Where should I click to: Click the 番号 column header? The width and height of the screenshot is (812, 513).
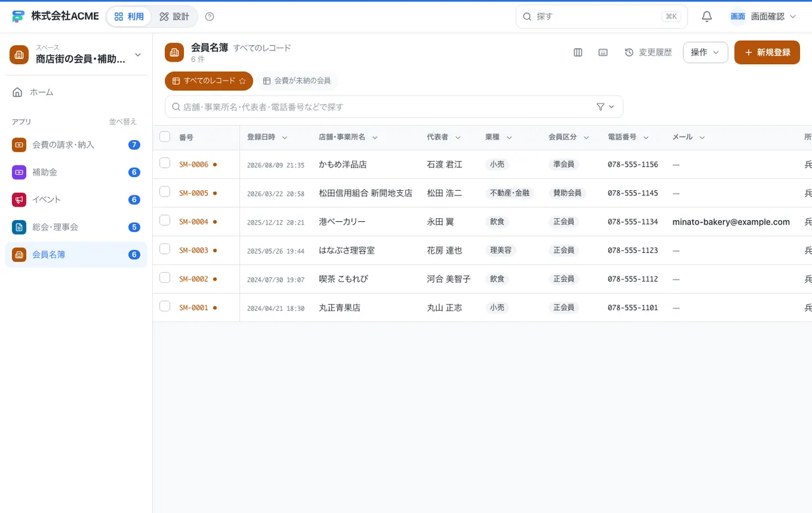pos(186,137)
